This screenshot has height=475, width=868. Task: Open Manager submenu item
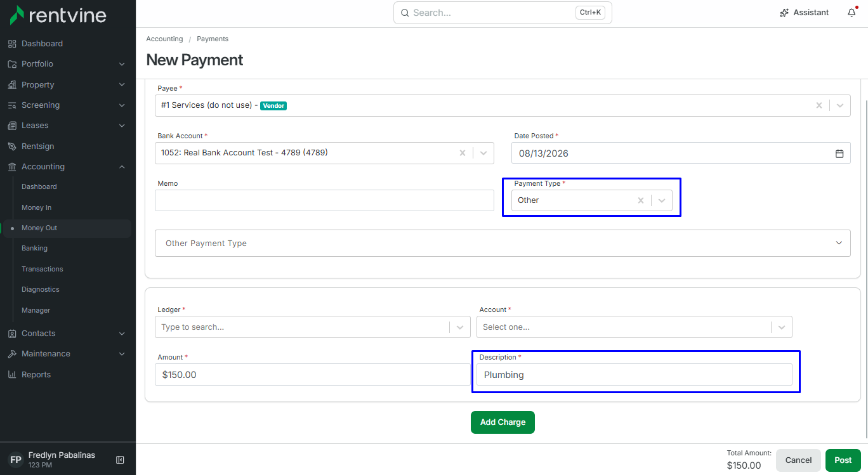[x=36, y=310]
